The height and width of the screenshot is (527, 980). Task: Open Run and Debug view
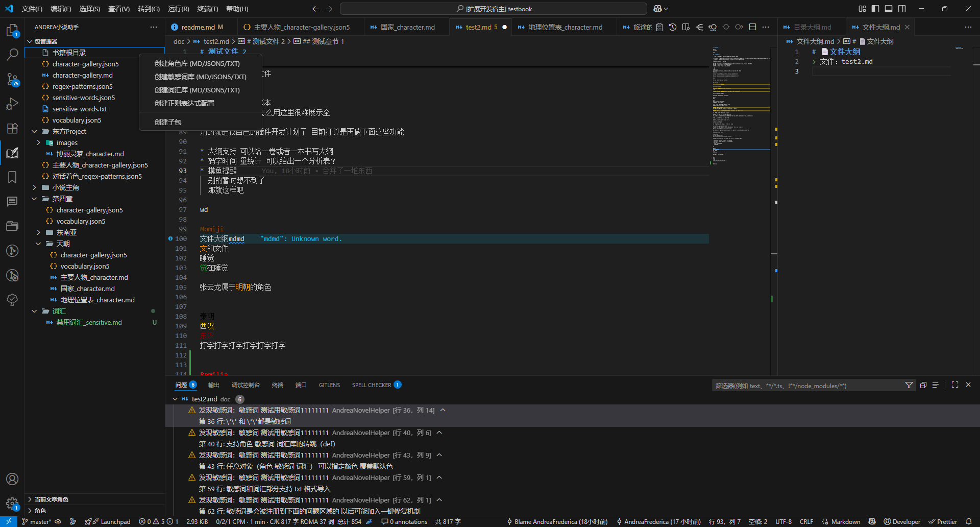(12, 104)
